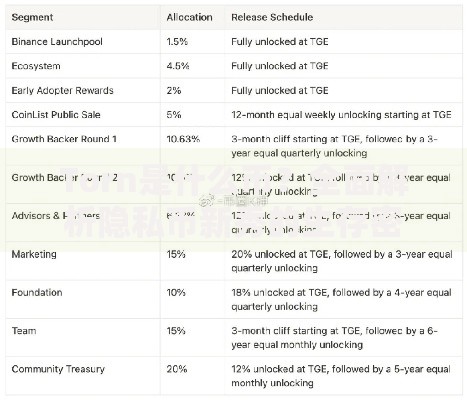
Task: Select the Segment column header
Action: pos(32,17)
